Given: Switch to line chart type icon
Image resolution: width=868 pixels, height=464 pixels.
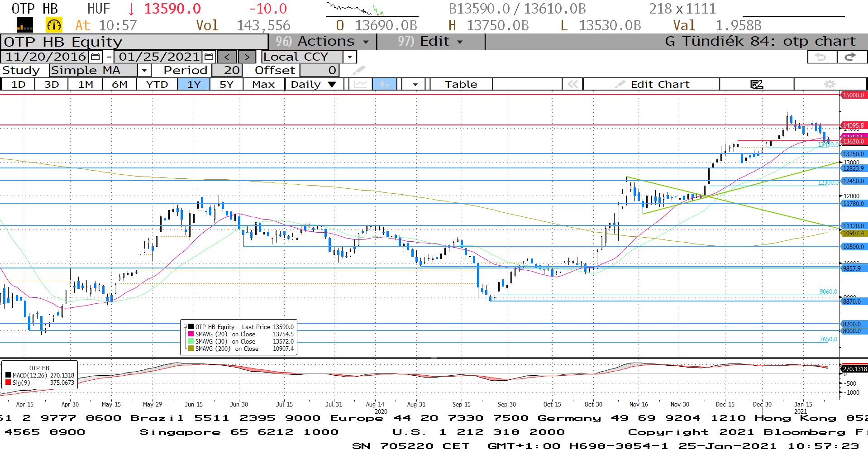Looking at the screenshot, I should (x=361, y=84).
